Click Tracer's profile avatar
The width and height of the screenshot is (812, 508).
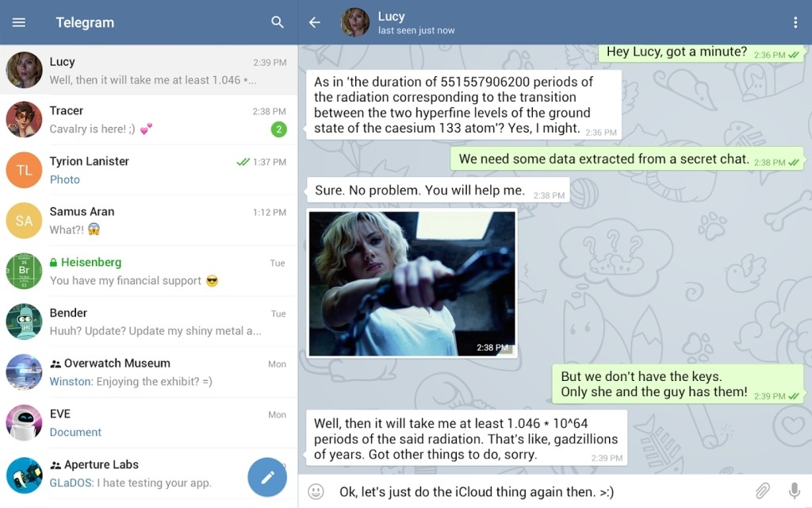(x=24, y=120)
